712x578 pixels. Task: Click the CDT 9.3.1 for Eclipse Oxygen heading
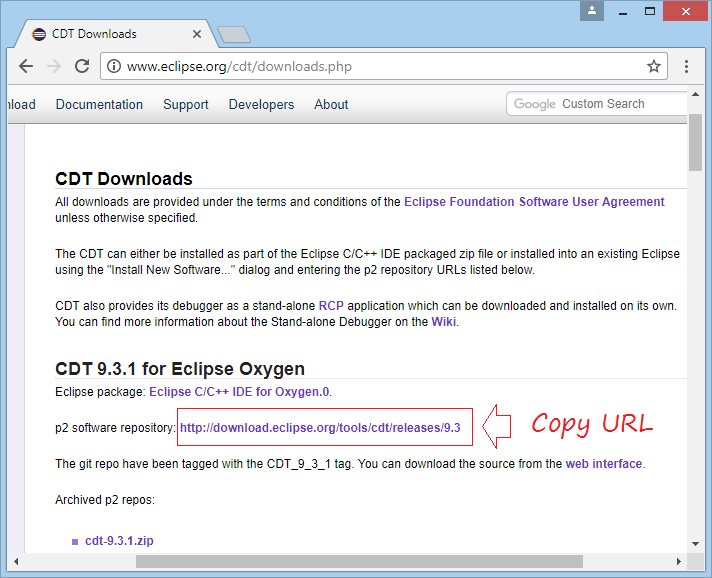pos(180,369)
